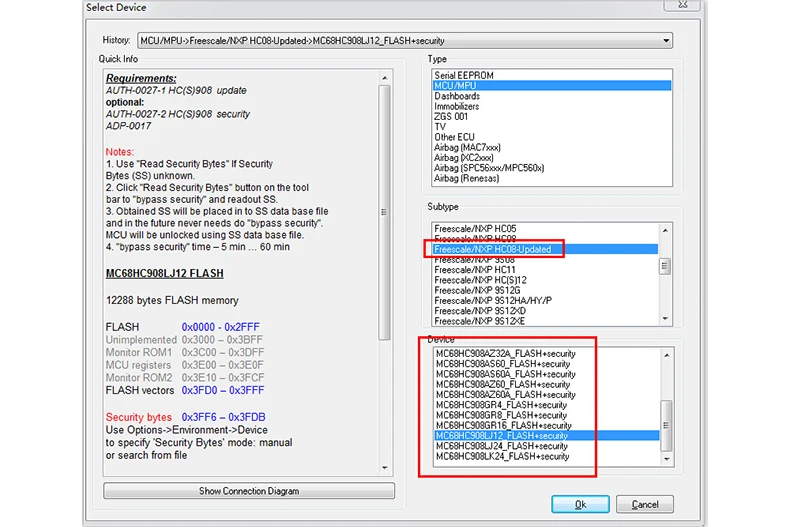This screenshot has width=790, height=527.
Task: Click Device list scroll down arrow
Action: click(667, 459)
